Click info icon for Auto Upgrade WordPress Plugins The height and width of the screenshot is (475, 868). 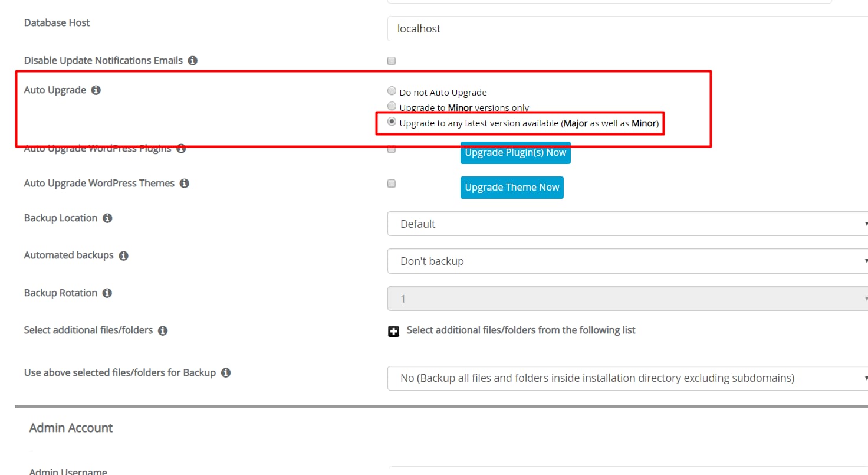pos(181,149)
